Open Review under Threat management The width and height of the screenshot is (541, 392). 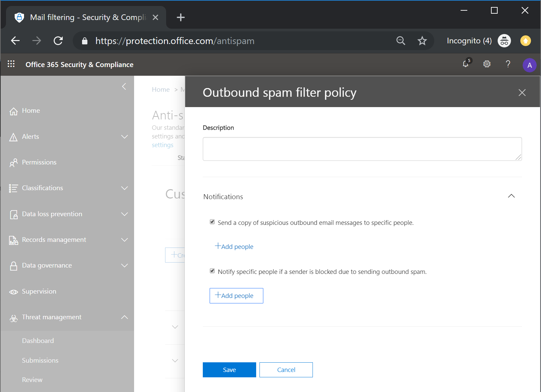tap(32, 380)
